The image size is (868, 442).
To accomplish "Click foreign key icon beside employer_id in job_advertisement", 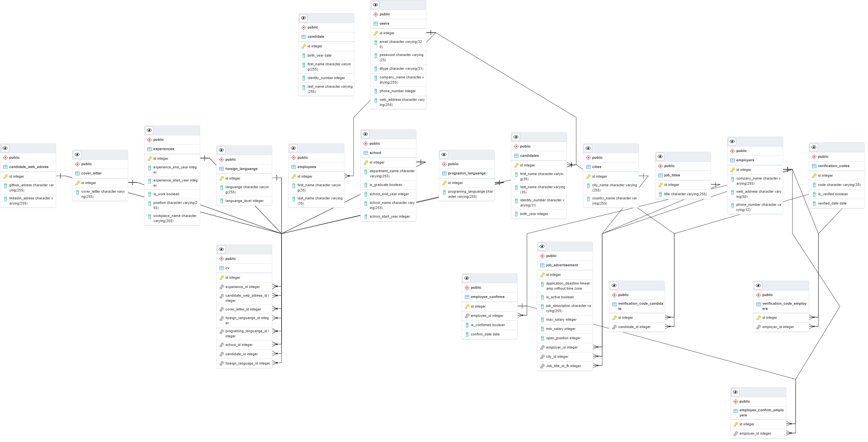I will tap(542, 347).
